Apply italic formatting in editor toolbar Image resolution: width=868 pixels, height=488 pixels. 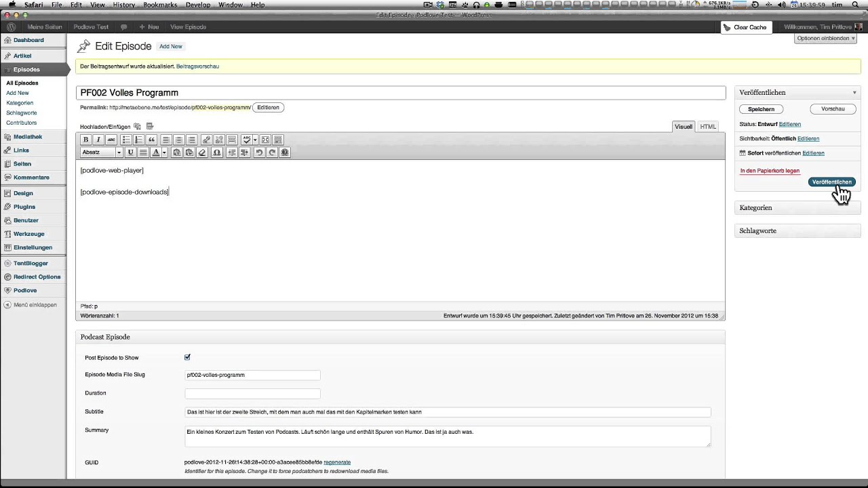point(98,140)
